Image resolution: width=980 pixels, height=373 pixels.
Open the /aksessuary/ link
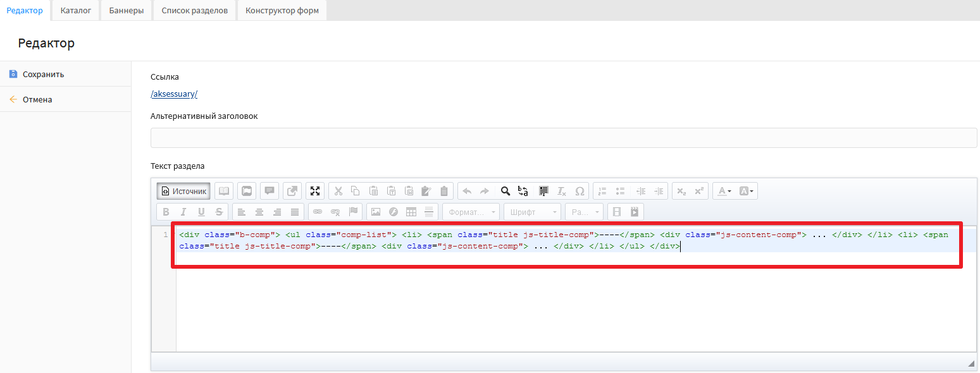click(x=174, y=94)
